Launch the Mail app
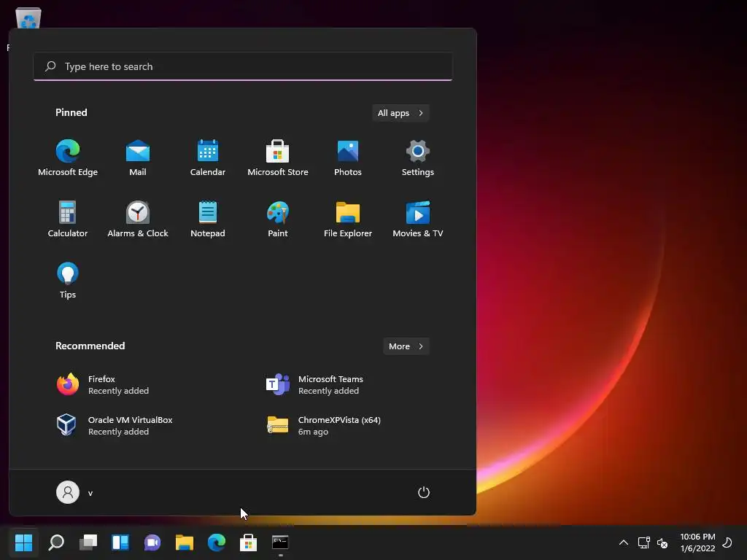The height and width of the screenshot is (560, 747). pos(138,158)
